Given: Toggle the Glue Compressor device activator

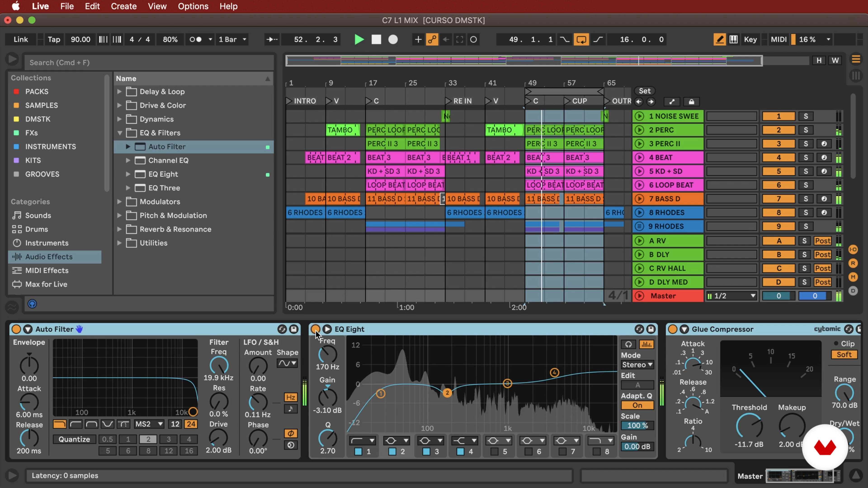Looking at the screenshot, I should click(x=672, y=329).
